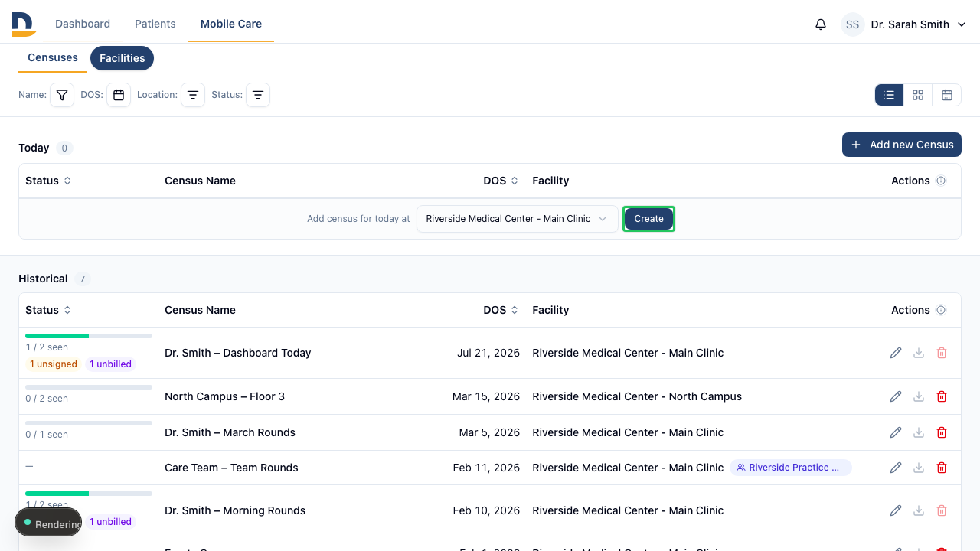Delete the Dr. Smith – March Rounds census
The width and height of the screenshot is (980, 551).
tap(942, 432)
